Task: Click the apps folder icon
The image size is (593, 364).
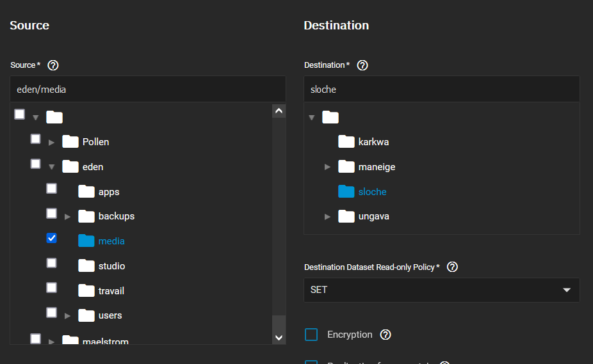Action: (86, 192)
